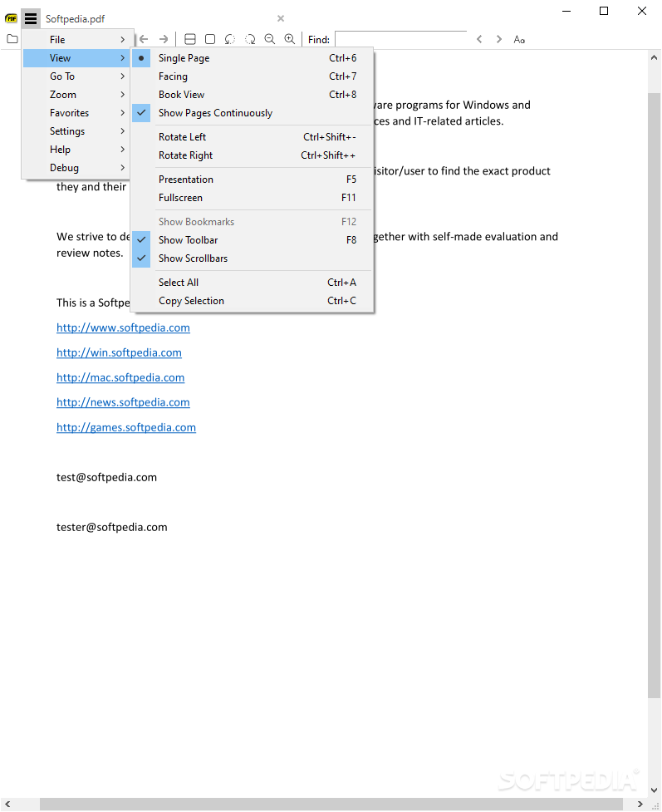Expand the Settings submenu
This screenshot has height=812, width=662.
click(x=76, y=131)
